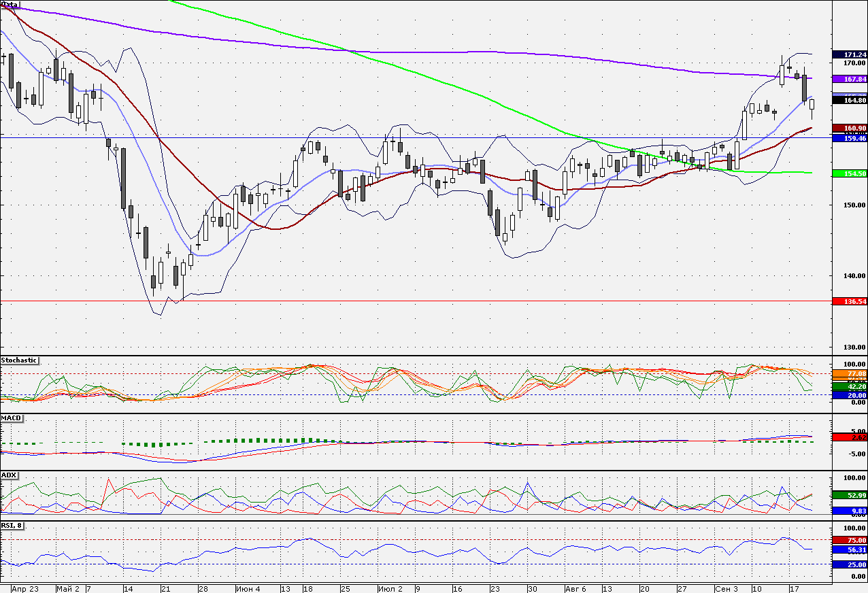Select the red 75.00 RSI level tag
The height and width of the screenshot is (593, 868).
click(850, 540)
